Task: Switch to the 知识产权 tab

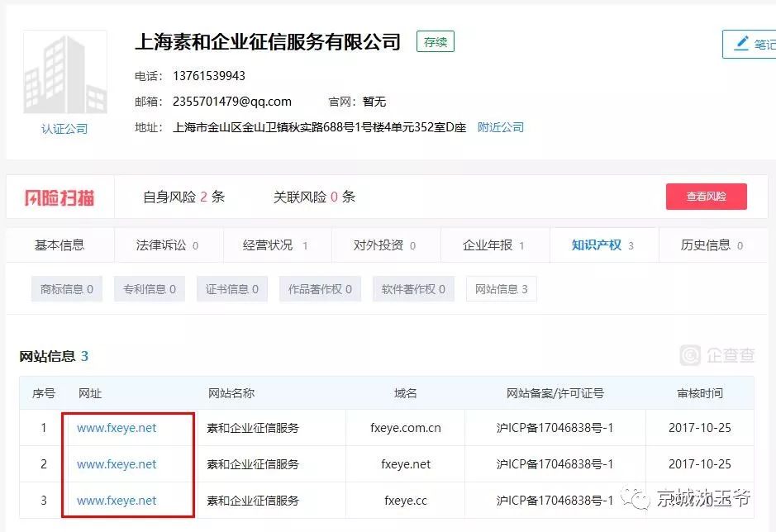Action: 604,245
